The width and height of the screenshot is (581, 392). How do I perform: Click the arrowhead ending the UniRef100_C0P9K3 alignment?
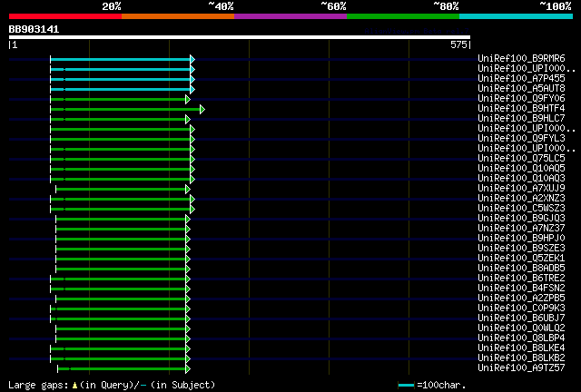pyautogui.click(x=188, y=309)
